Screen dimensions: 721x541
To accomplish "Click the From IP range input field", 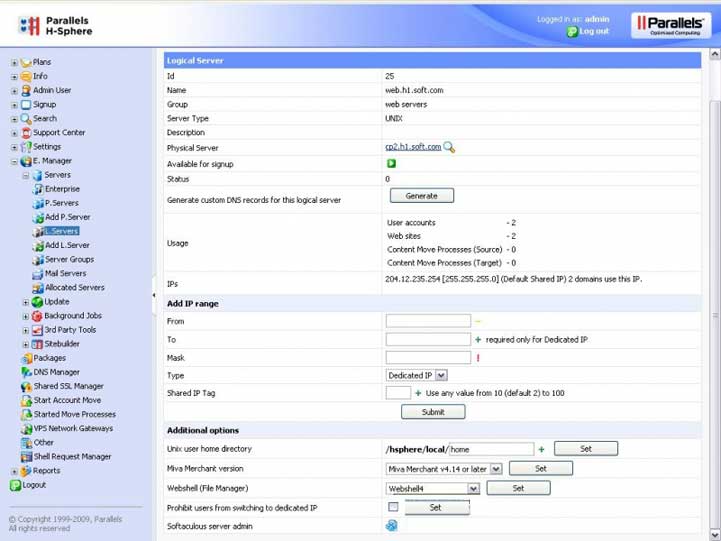I will (427, 321).
